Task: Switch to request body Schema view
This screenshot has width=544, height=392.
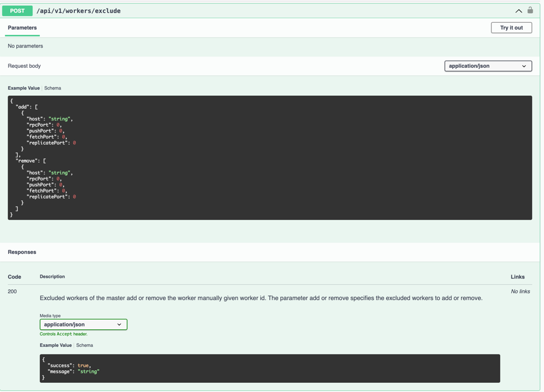Action: (x=53, y=88)
